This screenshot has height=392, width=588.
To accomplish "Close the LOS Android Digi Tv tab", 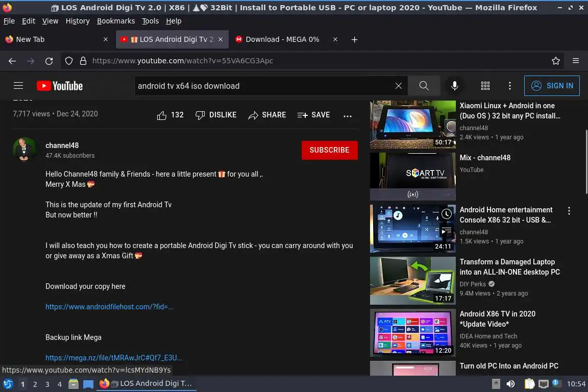I will tap(220, 39).
